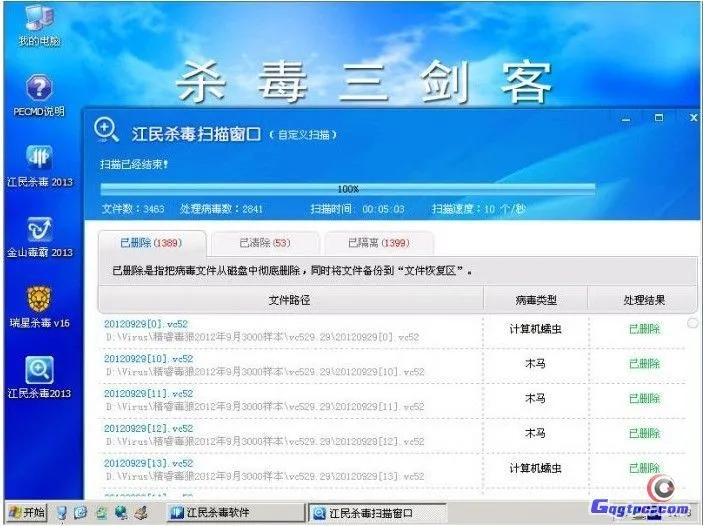Switch to 江民杀毒扫描窗口 taskbar button

(x=378, y=513)
